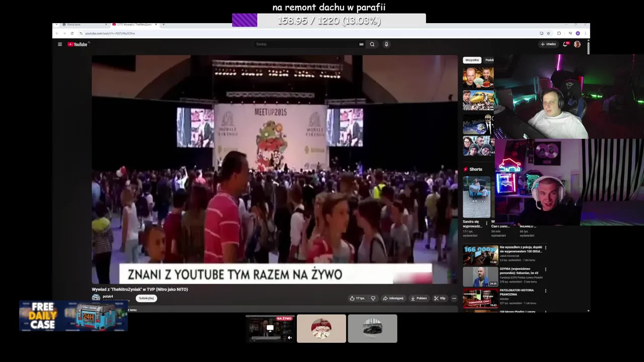Select the black car avatar tile
This screenshot has height=362, width=644.
tap(372, 328)
